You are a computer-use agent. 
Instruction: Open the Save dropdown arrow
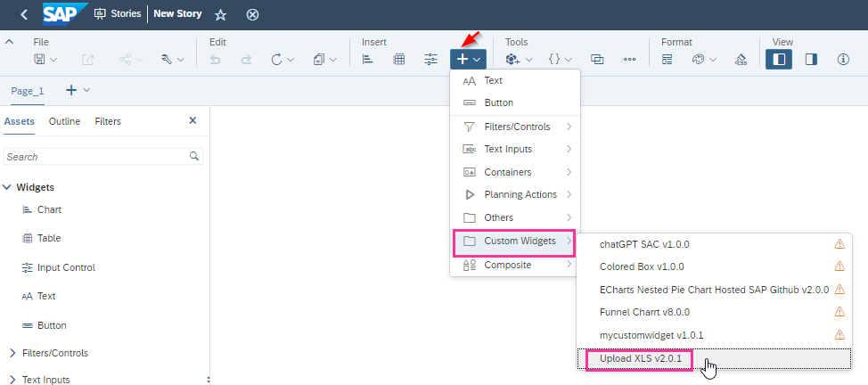[53, 60]
